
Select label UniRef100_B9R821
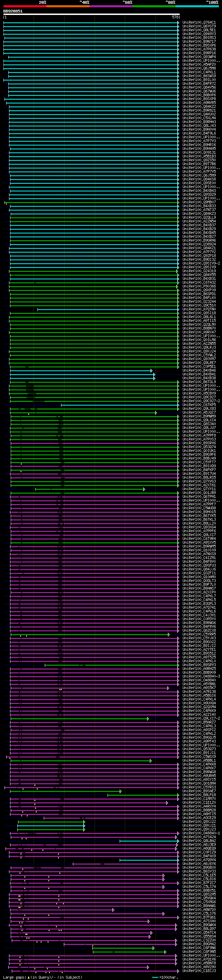[199, 110]
